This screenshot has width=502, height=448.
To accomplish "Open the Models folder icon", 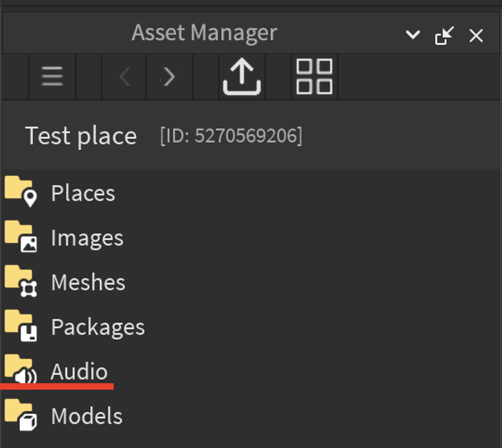I will (x=21, y=415).
